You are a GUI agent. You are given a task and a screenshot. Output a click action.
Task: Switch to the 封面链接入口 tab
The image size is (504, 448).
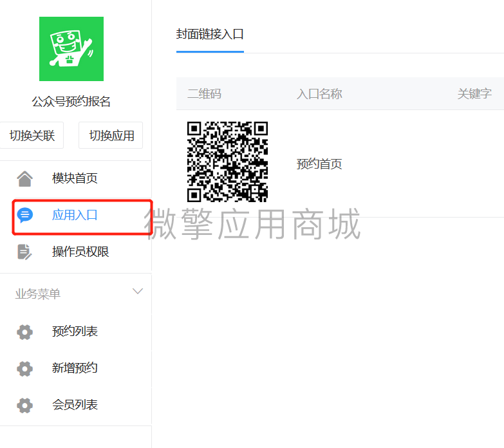coord(210,34)
